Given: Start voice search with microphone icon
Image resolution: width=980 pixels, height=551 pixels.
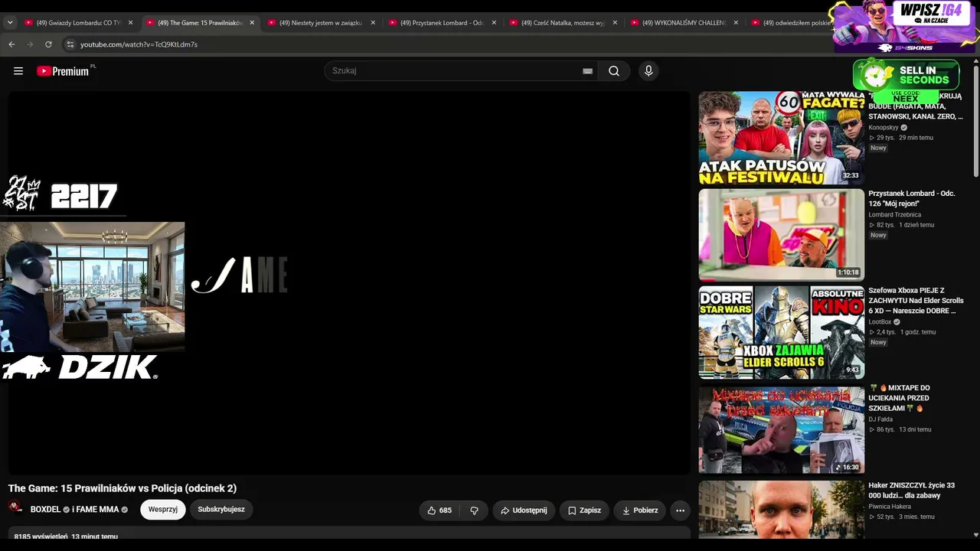Looking at the screenshot, I should pyautogui.click(x=648, y=71).
